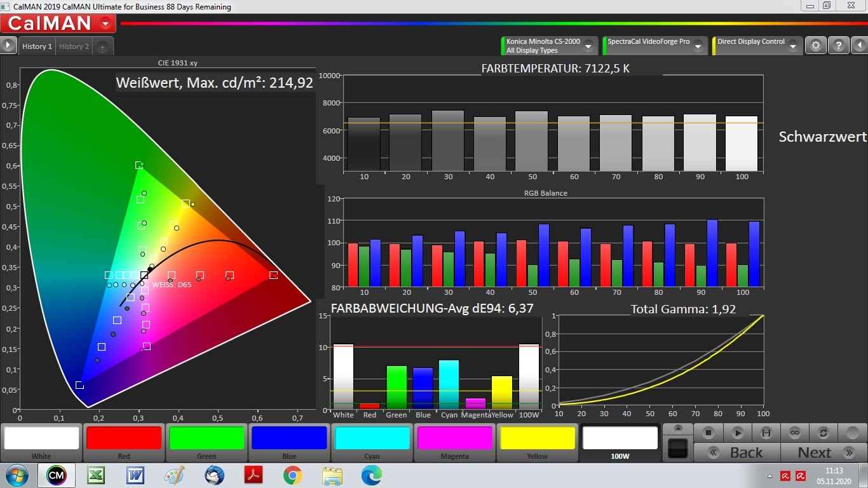
Task: Click the FARBABWEICHUNG-Avg dE94 6,37 heading
Action: [432, 308]
